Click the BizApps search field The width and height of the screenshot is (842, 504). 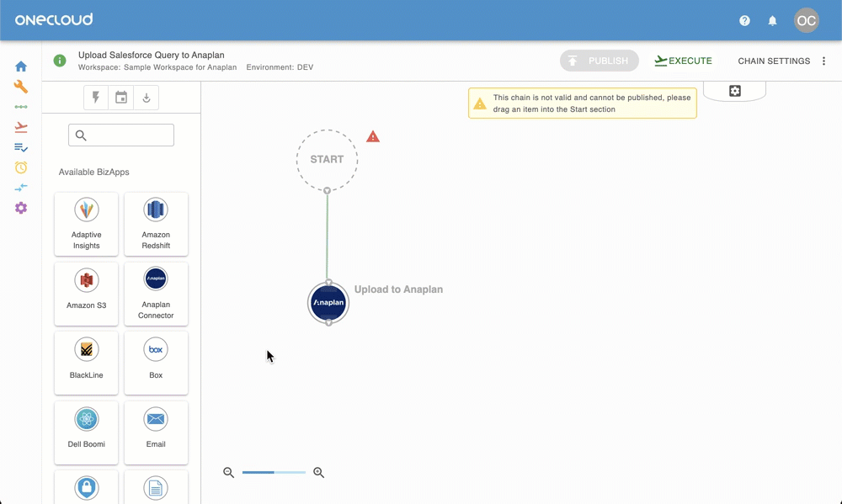(x=121, y=135)
